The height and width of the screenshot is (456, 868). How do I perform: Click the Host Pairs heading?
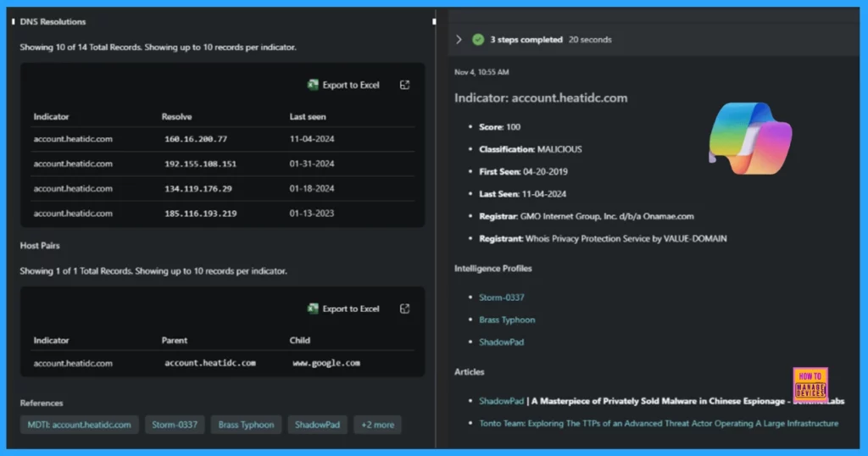[40, 246]
